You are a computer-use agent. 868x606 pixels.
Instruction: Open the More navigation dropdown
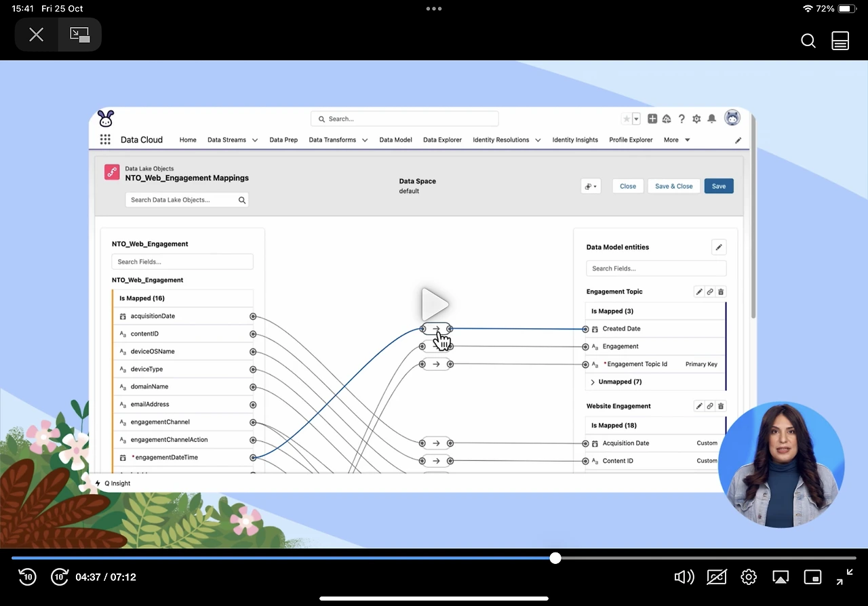pyautogui.click(x=677, y=140)
